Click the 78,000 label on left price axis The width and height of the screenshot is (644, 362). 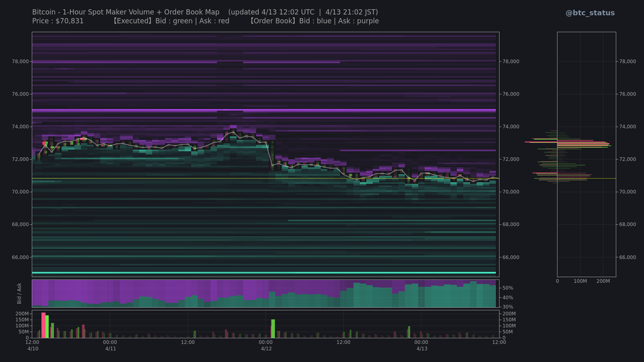pos(19,61)
